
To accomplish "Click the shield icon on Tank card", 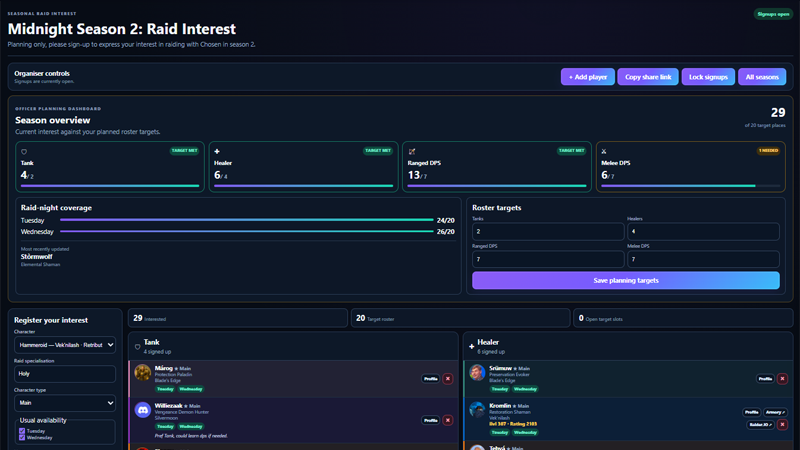I will 24,152.
